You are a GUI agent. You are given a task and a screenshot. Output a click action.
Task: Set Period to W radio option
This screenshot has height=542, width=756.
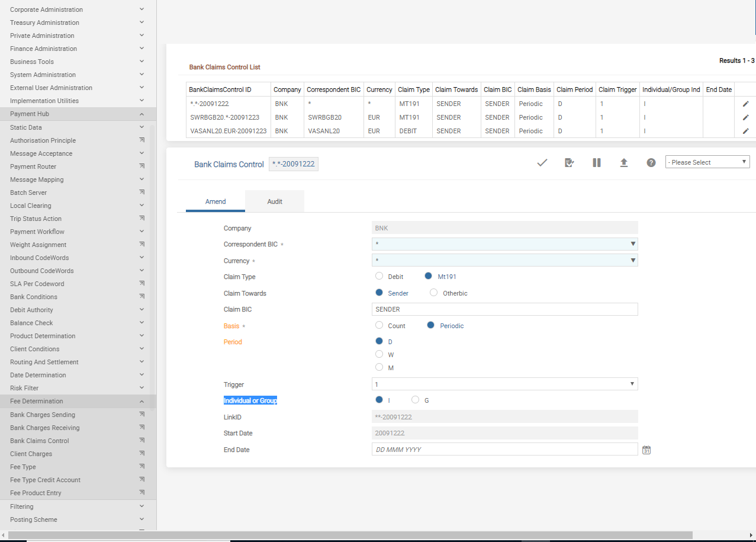(379, 354)
